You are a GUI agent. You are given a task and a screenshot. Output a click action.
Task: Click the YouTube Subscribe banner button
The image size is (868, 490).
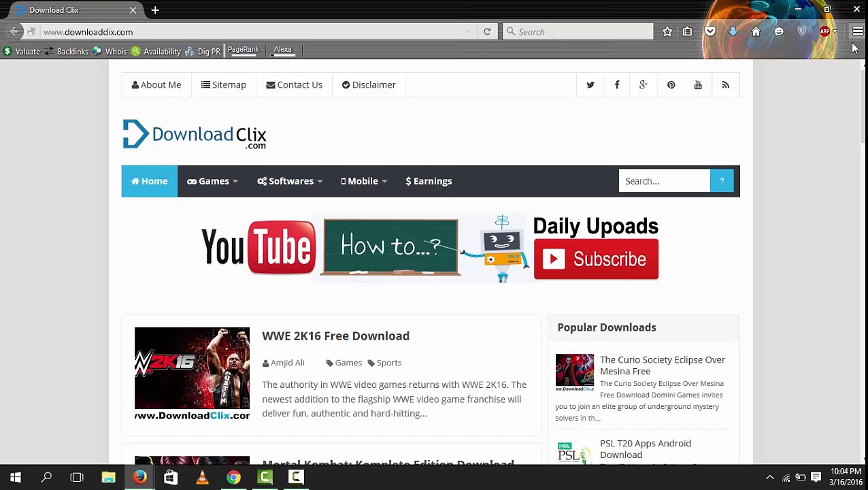pos(596,259)
